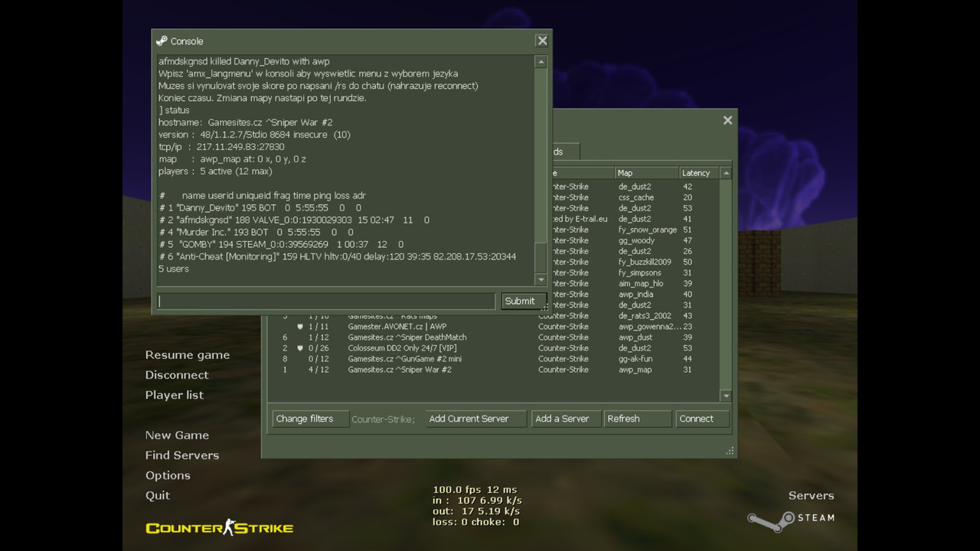Click the Steam icon in the Console title bar
Viewport: 980px width, 551px height.
(162, 41)
